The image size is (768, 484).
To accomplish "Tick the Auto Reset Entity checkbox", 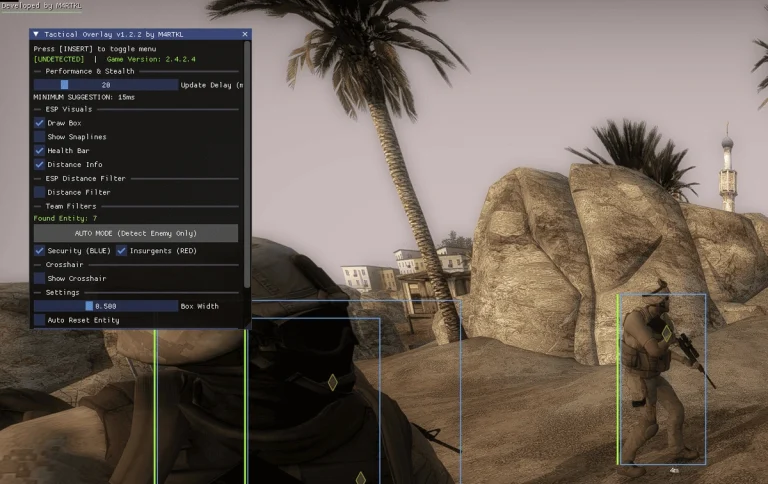I will (x=40, y=320).
